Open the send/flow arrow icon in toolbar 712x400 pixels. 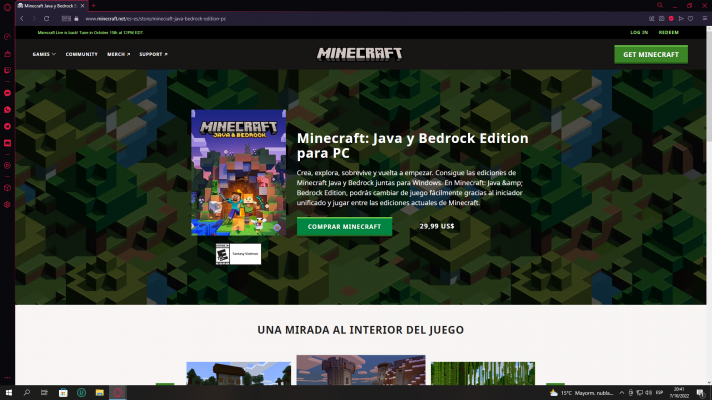click(x=681, y=19)
